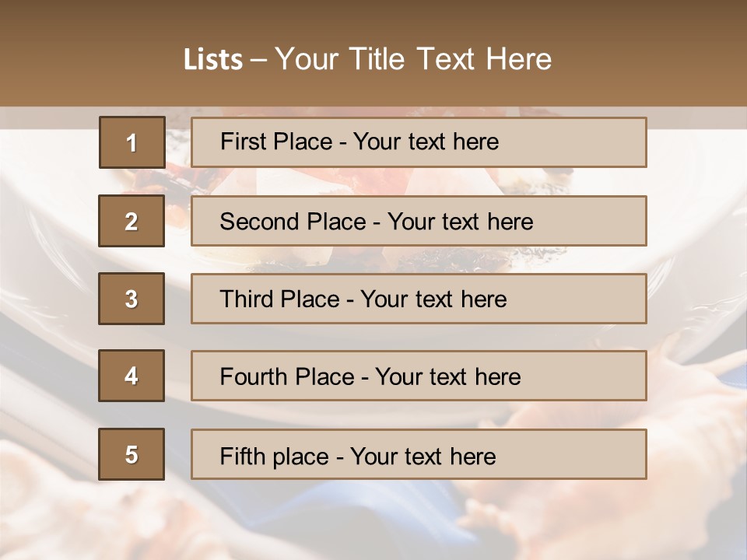
Task: Click 'Your text here' in first bar
Action: [x=426, y=142]
